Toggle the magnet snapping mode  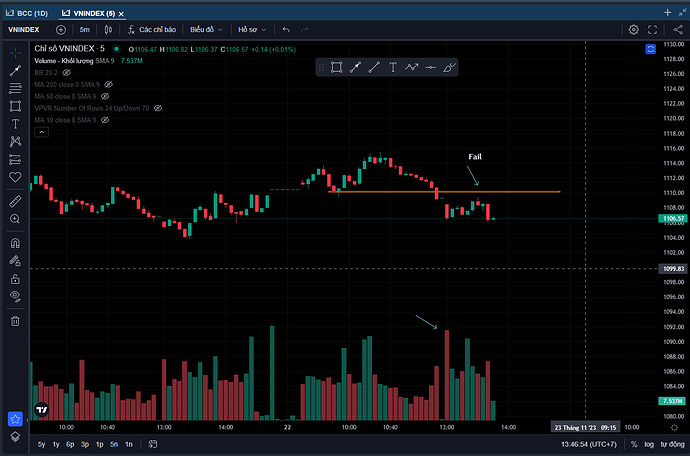tap(15, 243)
